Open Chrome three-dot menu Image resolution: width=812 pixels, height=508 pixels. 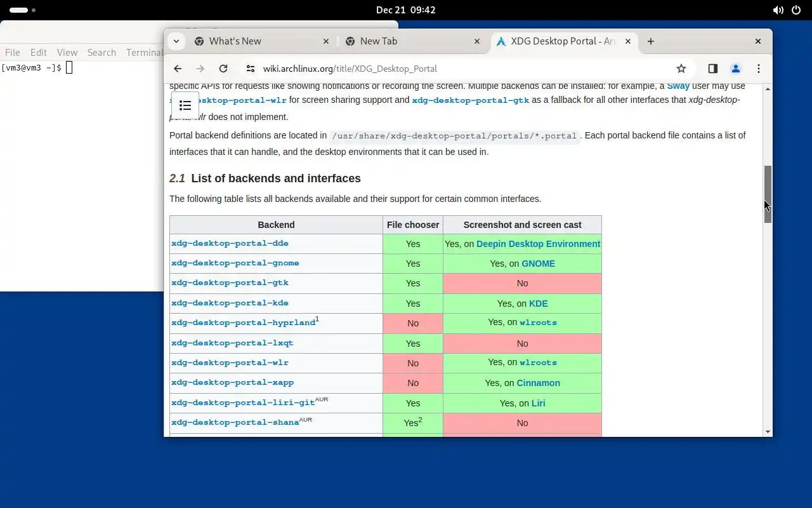[x=759, y=69]
